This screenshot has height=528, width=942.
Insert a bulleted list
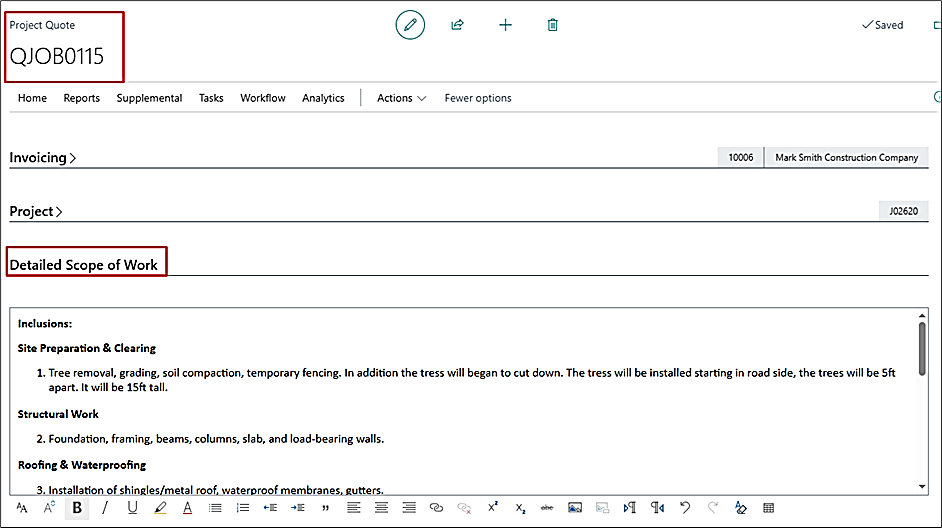point(215,508)
